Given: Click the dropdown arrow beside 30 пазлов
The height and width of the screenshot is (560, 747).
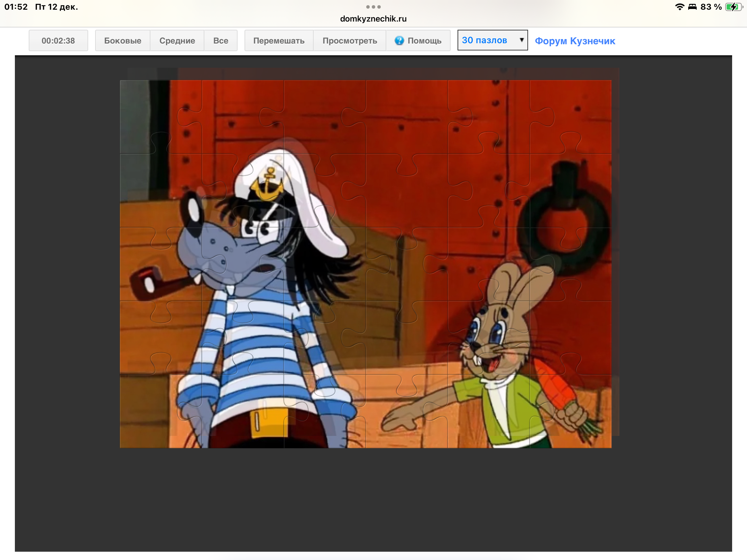Looking at the screenshot, I should coord(522,40).
